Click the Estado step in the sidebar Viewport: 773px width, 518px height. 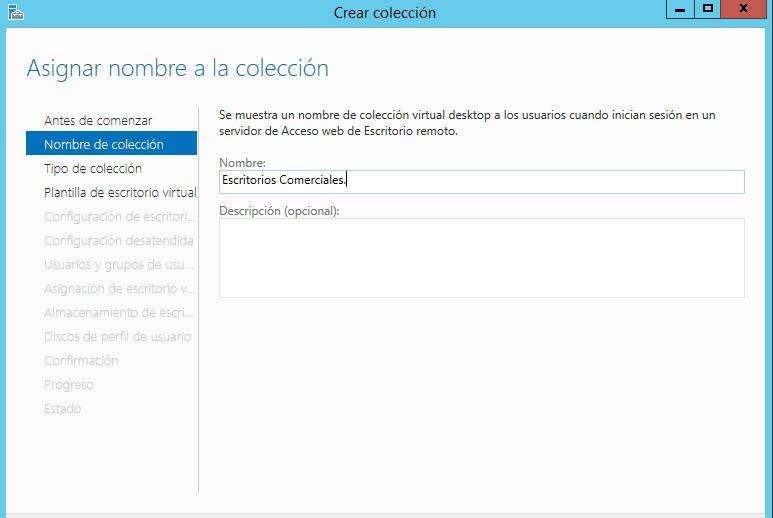click(63, 409)
